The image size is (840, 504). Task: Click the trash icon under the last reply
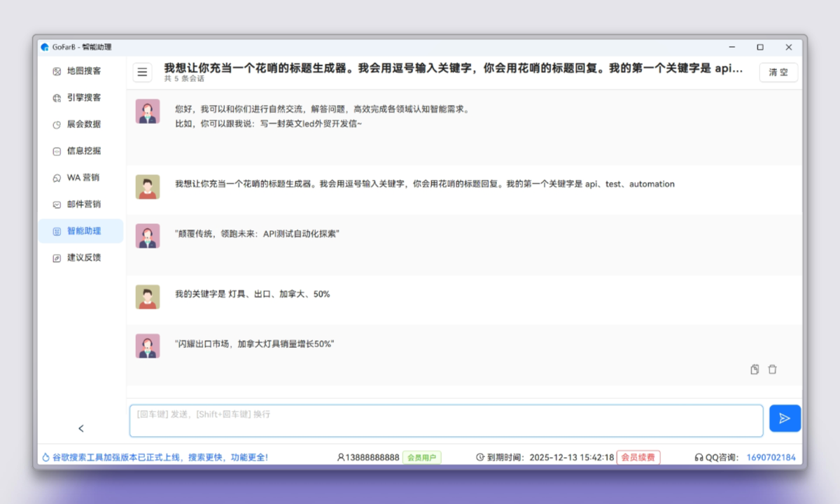tap(773, 370)
